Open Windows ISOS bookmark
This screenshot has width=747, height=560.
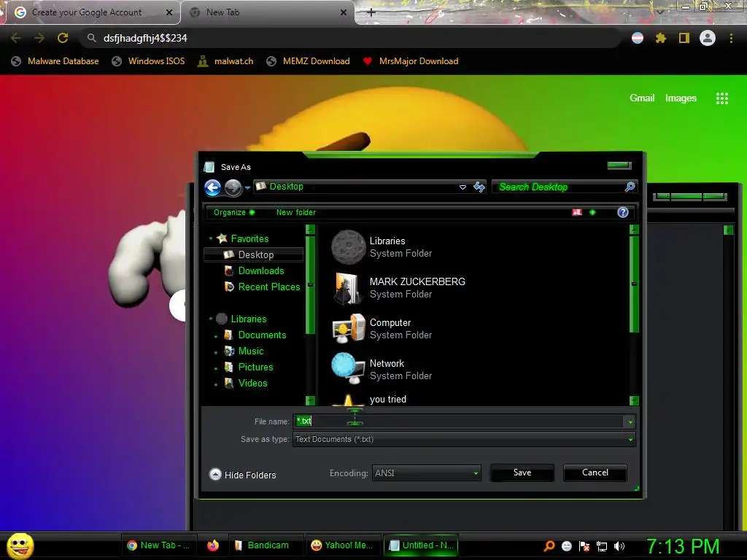(x=148, y=61)
